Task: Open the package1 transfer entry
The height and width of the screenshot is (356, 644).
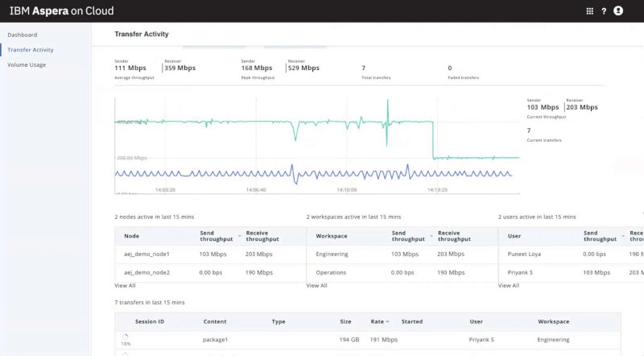Action: pyautogui.click(x=215, y=340)
